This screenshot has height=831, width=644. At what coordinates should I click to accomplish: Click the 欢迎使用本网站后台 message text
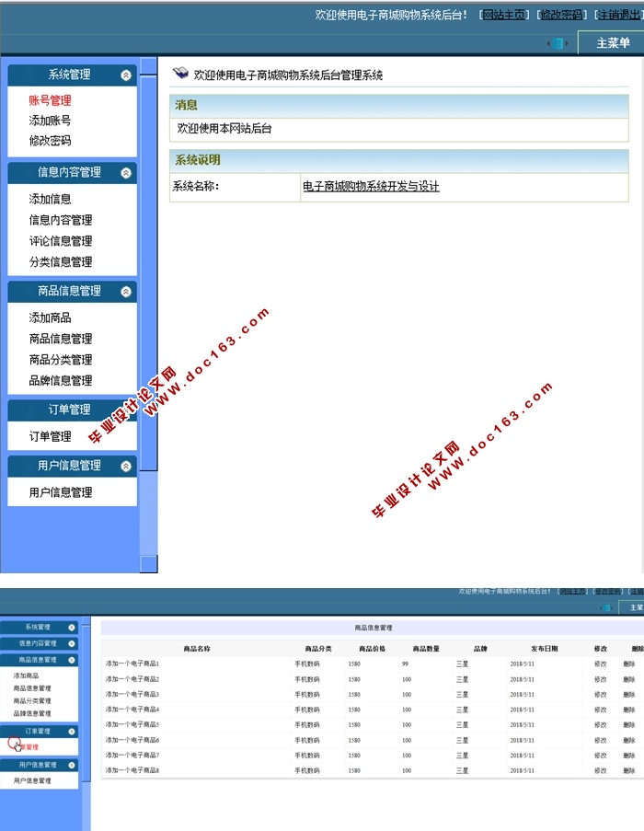tap(224, 128)
